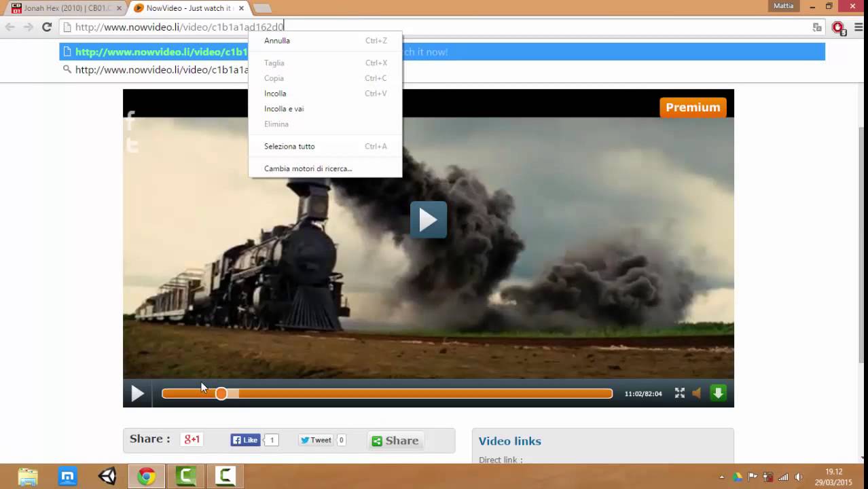This screenshot has height=489, width=868.
Task: Toggle fullscreen in the video player
Action: click(680, 393)
